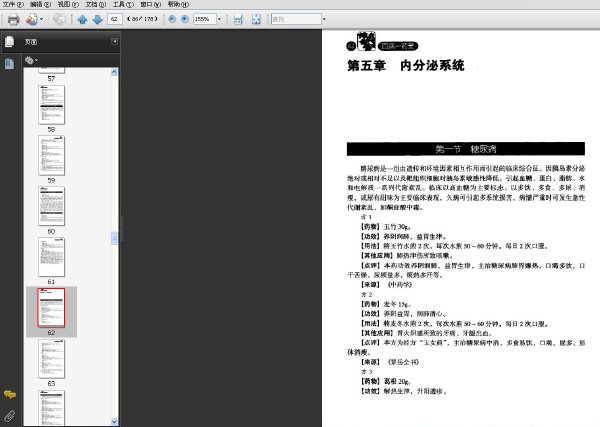
Task: Go to next page with the down arrow
Action: pos(98,19)
